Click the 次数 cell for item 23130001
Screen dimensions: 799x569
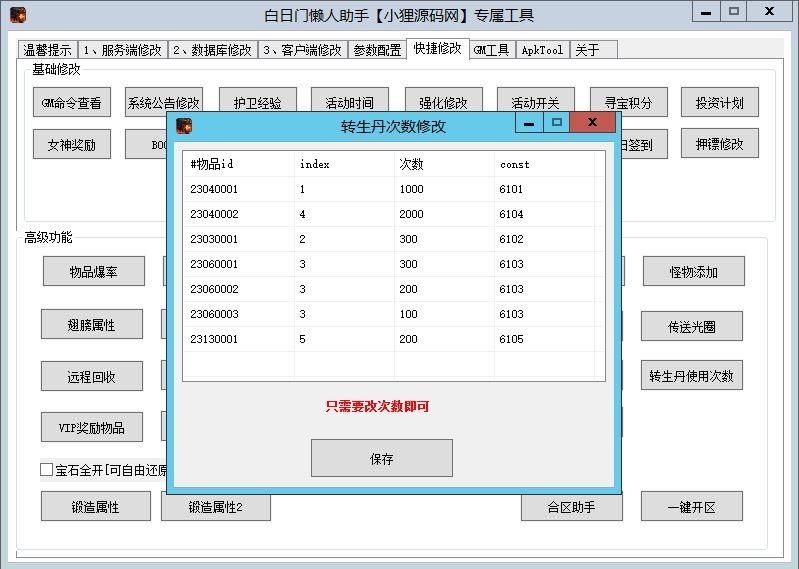point(444,339)
